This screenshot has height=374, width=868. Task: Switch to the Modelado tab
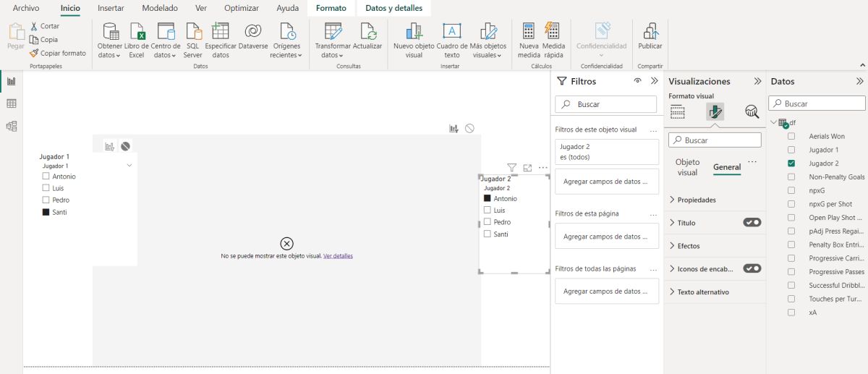click(x=160, y=8)
